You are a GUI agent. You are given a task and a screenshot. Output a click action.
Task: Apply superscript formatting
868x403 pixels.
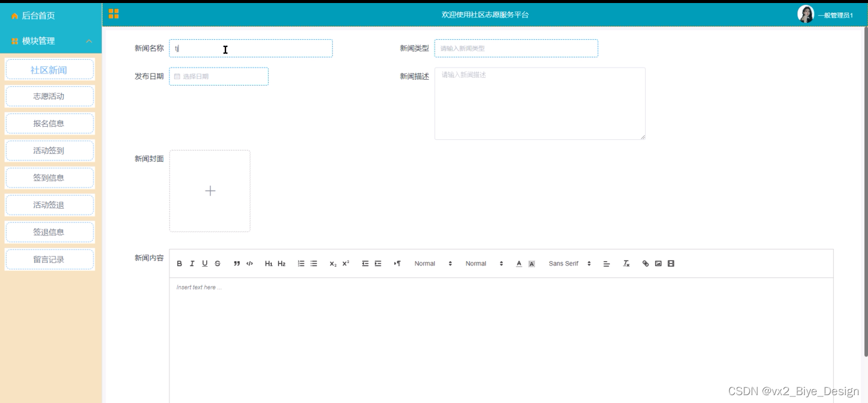coord(345,264)
